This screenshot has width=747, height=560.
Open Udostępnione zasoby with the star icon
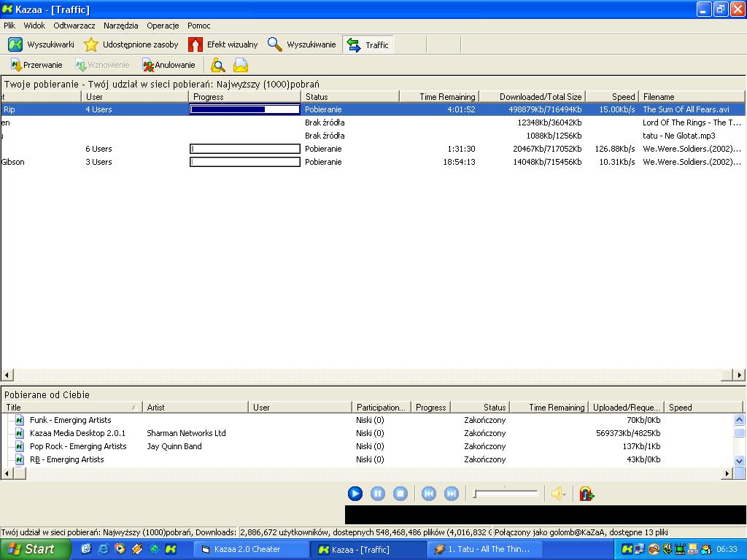point(131,44)
